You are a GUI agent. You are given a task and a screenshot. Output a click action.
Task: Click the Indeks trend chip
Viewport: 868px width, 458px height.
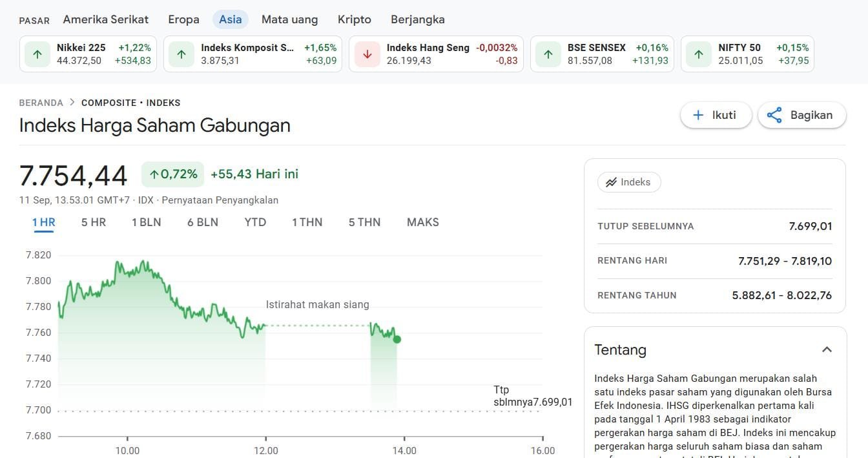coord(628,182)
